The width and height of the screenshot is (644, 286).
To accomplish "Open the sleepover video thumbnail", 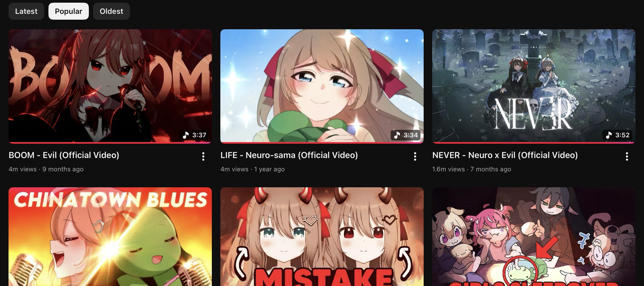I will click(534, 237).
